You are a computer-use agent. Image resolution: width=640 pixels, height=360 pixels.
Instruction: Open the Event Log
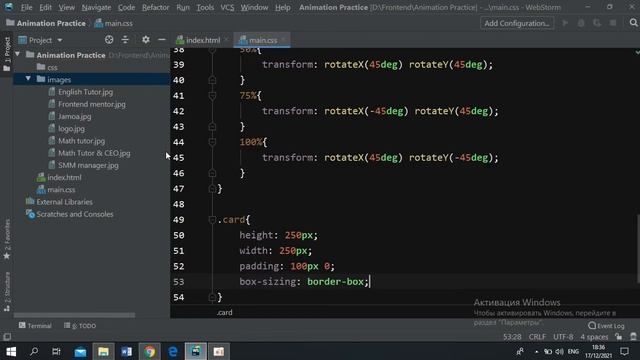607,325
